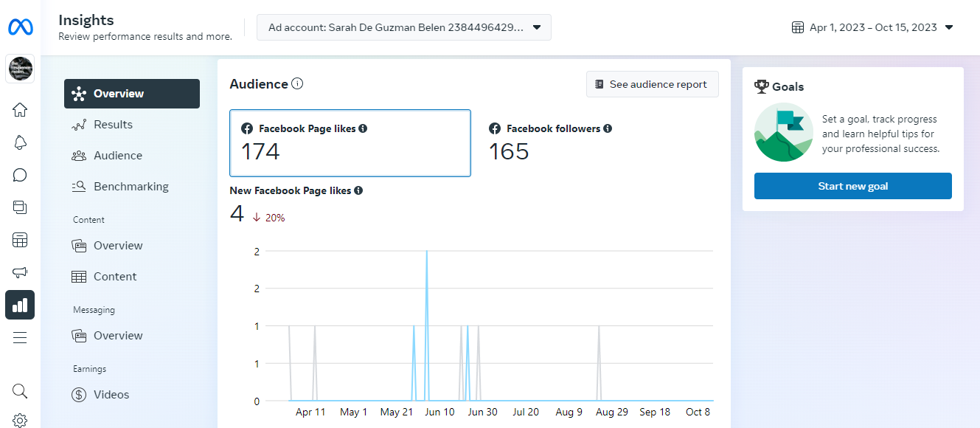This screenshot has height=428, width=980.
Task: Click the Insights bar chart icon
Action: (20, 305)
